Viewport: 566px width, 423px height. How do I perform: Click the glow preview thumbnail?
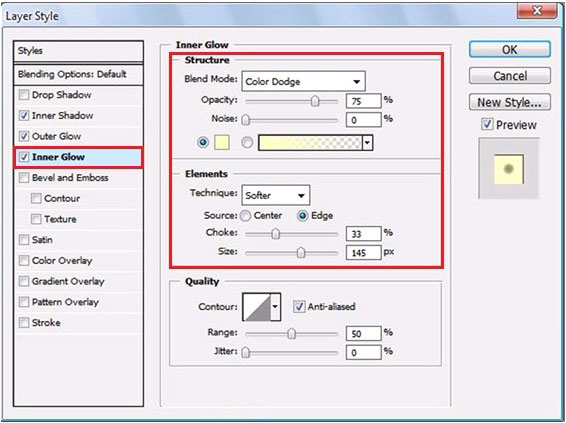point(509,169)
